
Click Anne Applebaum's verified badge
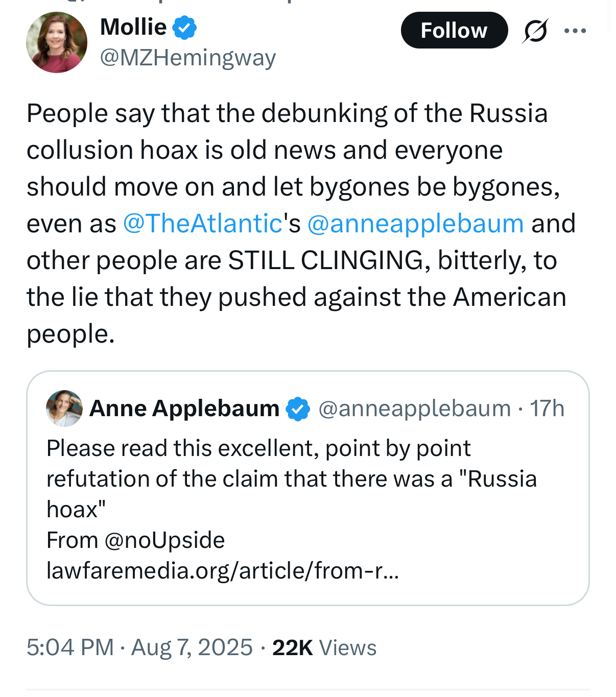coord(298,409)
